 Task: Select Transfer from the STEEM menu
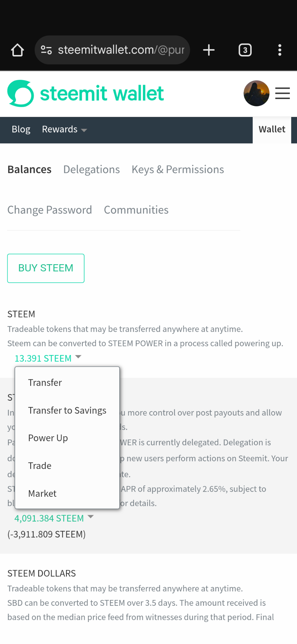pos(45,383)
